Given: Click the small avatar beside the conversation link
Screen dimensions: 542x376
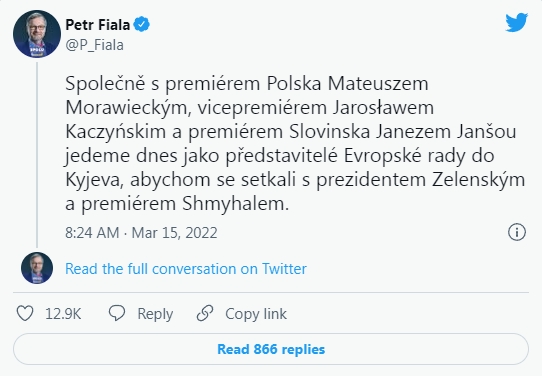Looking at the screenshot, I should click(37, 268).
